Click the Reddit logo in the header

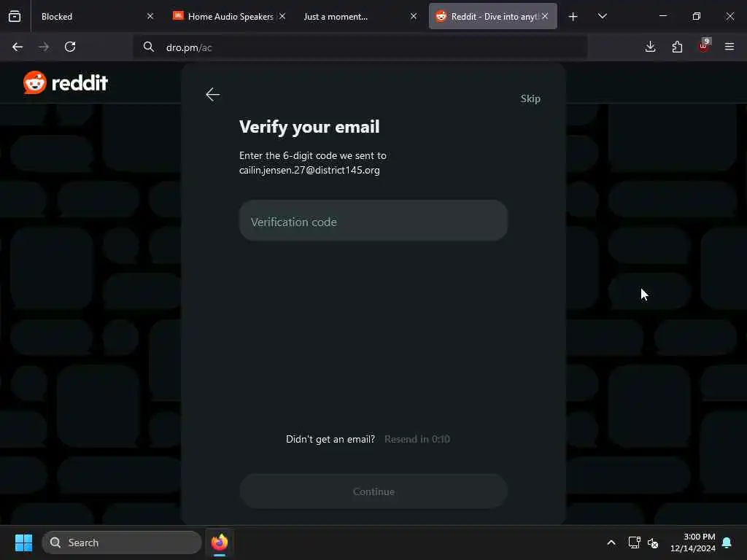[x=66, y=83]
